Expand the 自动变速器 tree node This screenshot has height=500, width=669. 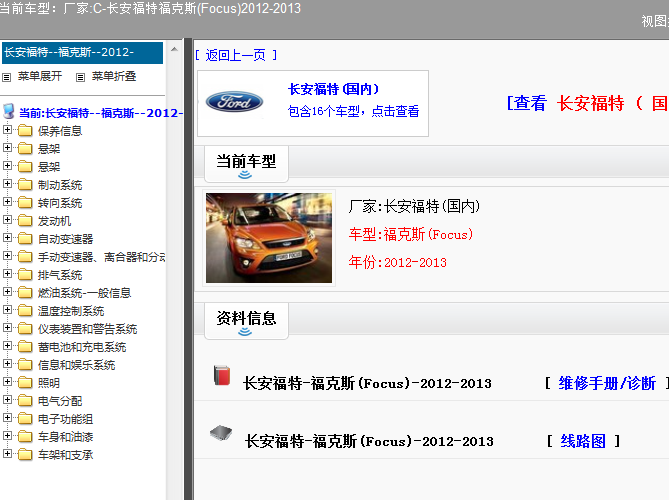(x=7, y=237)
